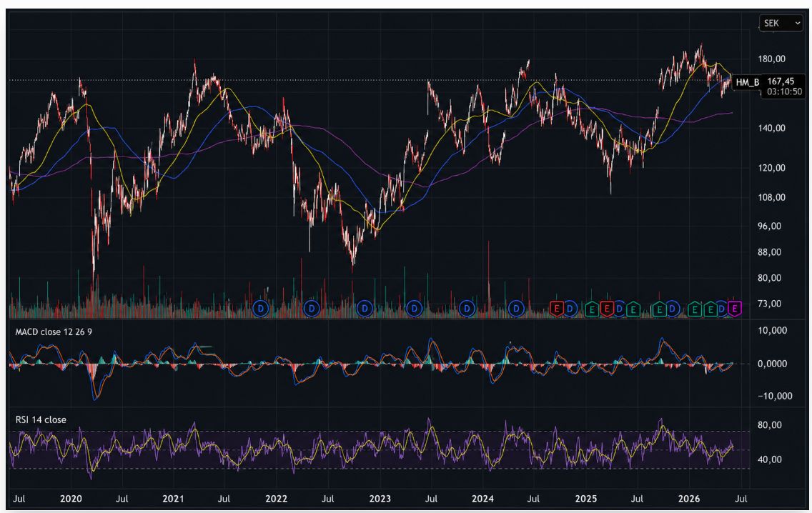This screenshot has height=513, width=812.
Task: Open the leftmost green E earnings marker
Action: (x=592, y=309)
